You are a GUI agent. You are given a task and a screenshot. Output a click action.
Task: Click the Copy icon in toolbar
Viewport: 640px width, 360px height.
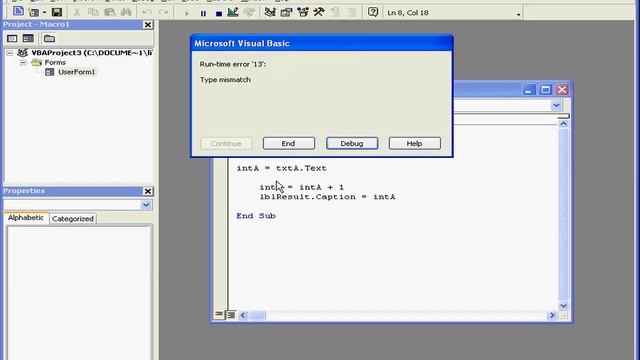point(93,12)
